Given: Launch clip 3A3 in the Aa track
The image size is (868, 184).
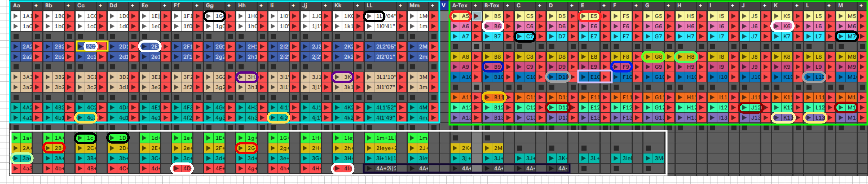Looking at the screenshot, I should point(16,77).
